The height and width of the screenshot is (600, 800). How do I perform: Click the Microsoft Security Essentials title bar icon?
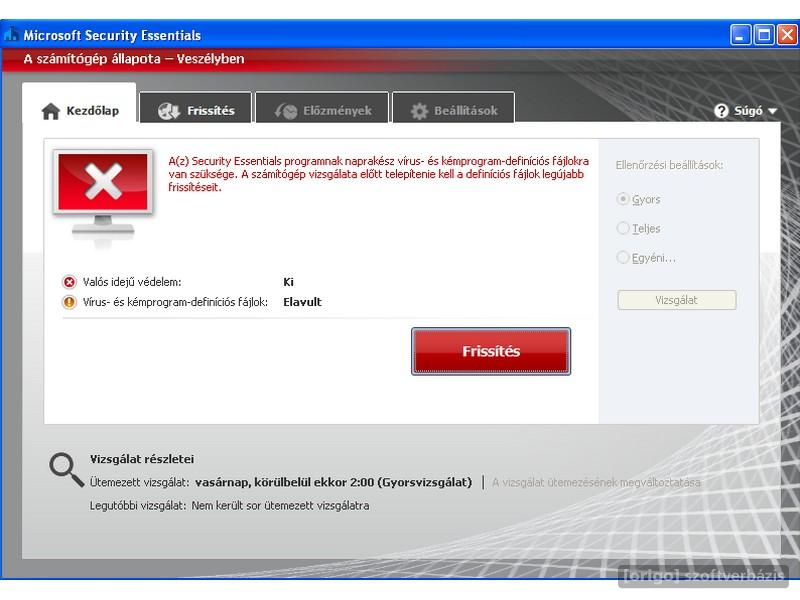tap(11, 35)
